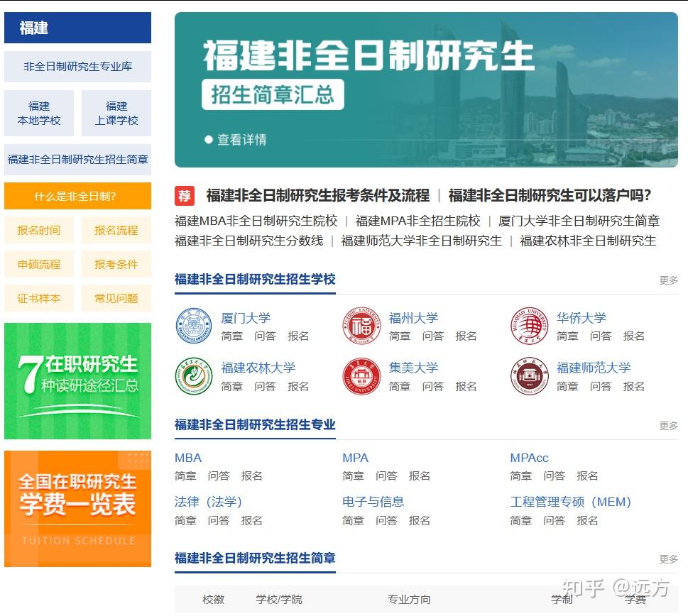Image resolution: width=688 pixels, height=616 pixels.
Task: Open the 福建师范大学 school name link
Action: [594, 368]
